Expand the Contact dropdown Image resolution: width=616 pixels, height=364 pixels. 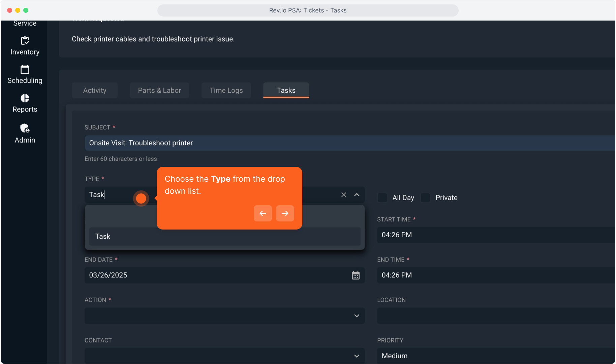click(x=357, y=356)
